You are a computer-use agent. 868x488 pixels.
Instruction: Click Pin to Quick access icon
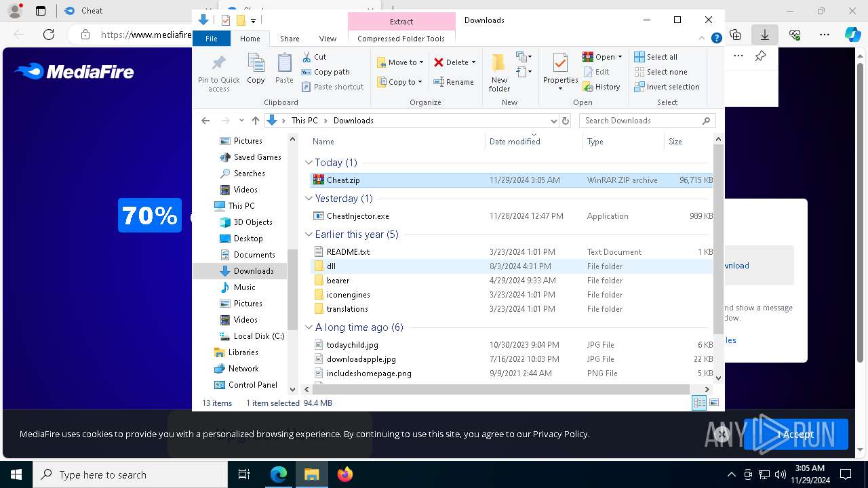point(218,73)
